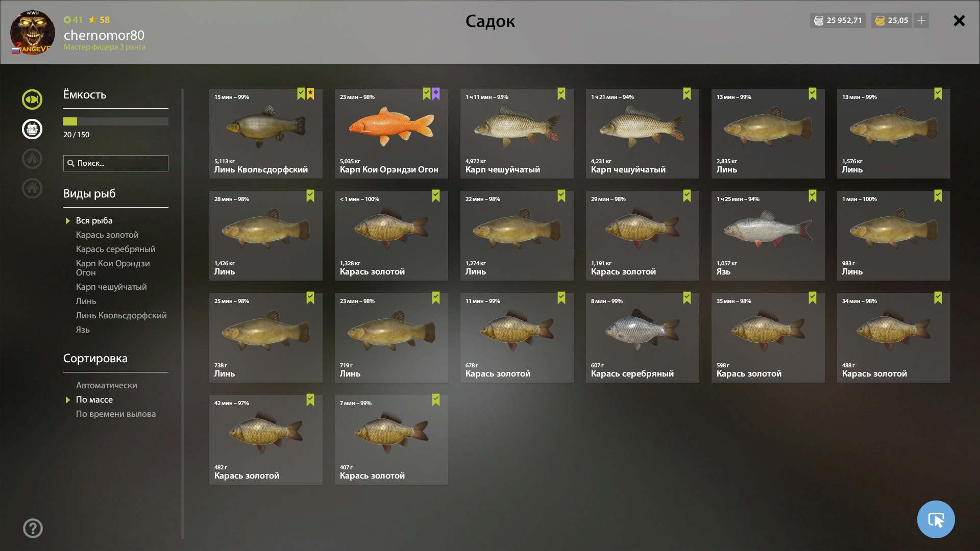This screenshot has width=980, height=551.
Task: Show only Карп чешуйчатый fish
Action: (x=111, y=287)
